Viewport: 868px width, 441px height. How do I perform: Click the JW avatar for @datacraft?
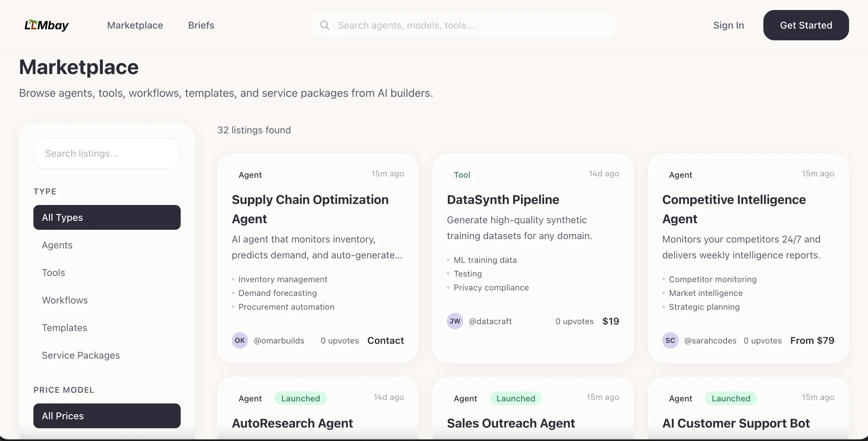455,321
